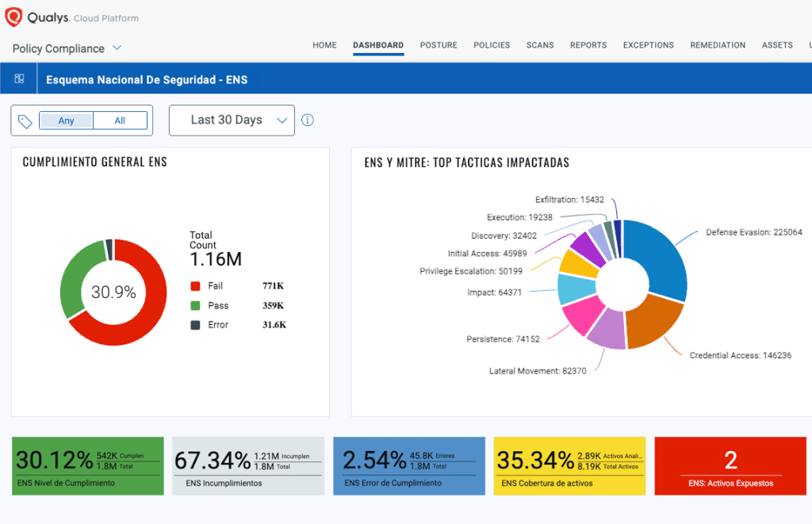Select the All tag filter option
812x524 pixels.
120,120
